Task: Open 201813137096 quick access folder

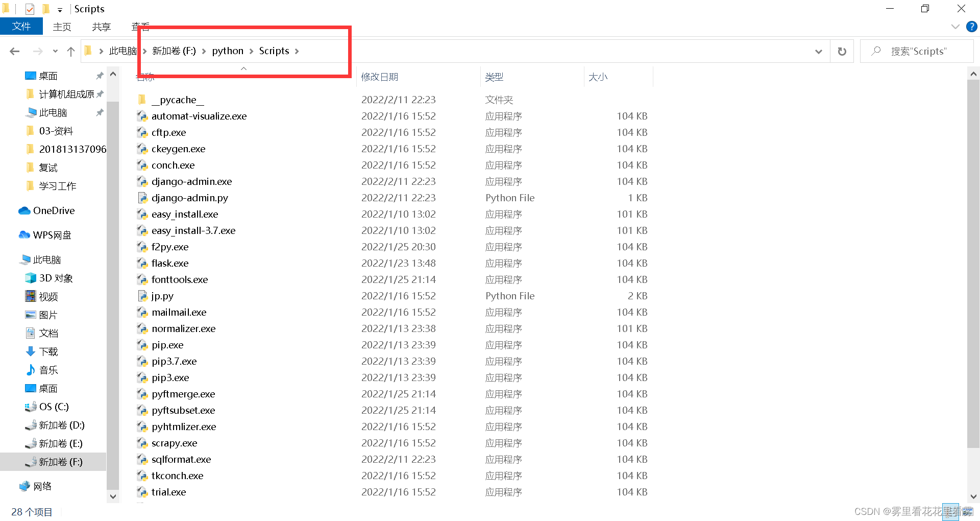Action: pyautogui.click(x=72, y=149)
